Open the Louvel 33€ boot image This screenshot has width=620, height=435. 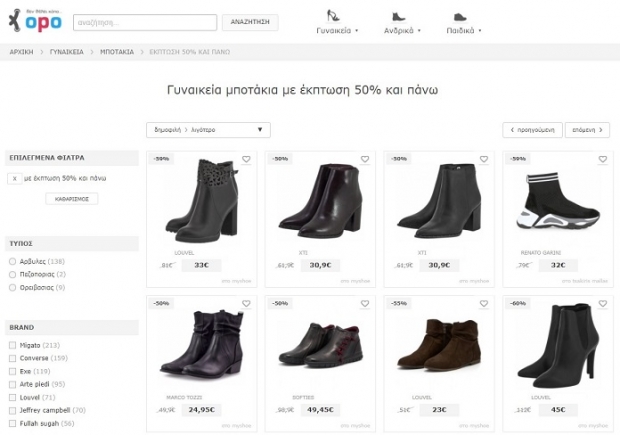tap(202, 200)
